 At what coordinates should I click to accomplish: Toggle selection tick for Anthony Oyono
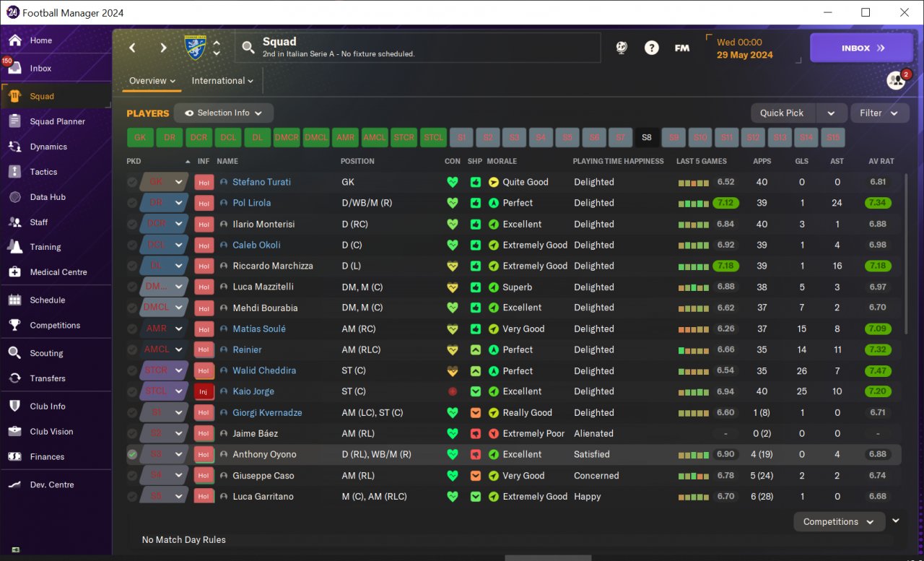[132, 455]
